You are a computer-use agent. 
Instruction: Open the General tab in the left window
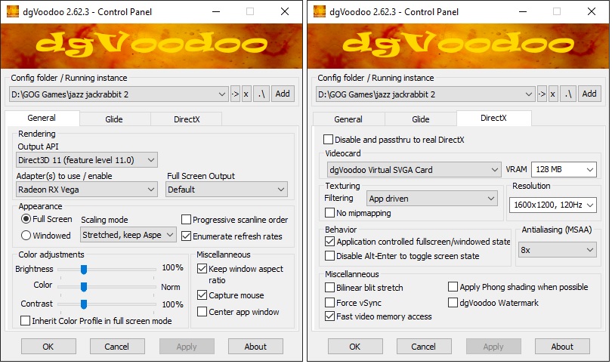tap(42, 118)
